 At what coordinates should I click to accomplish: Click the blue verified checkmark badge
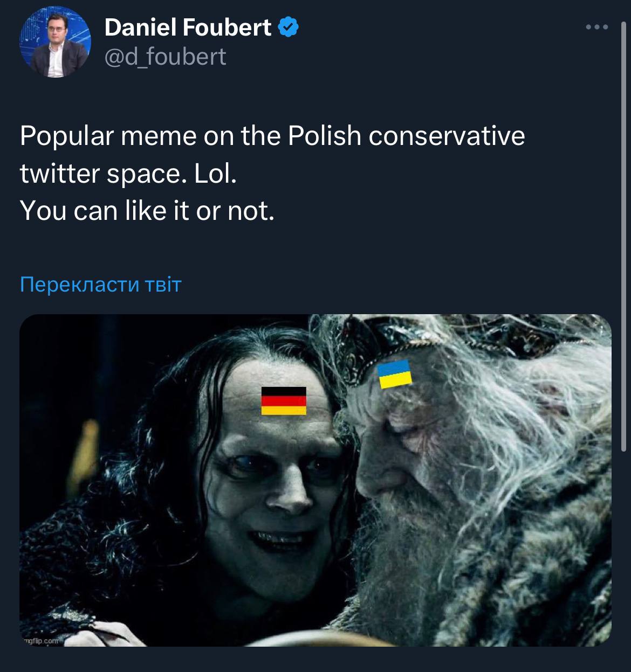pyautogui.click(x=289, y=27)
